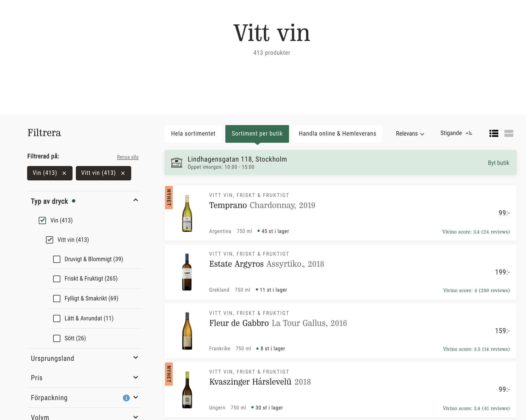The width and height of the screenshot is (526, 420).
Task: Select Handla online & Hemleverans tab
Action: coord(337,134)
